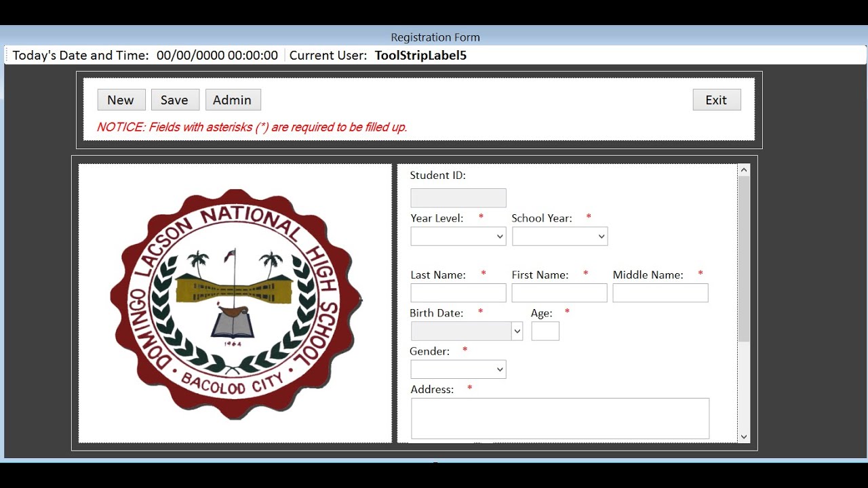Click the 00/00/0000 00:00:00 date value

(217, 56)
